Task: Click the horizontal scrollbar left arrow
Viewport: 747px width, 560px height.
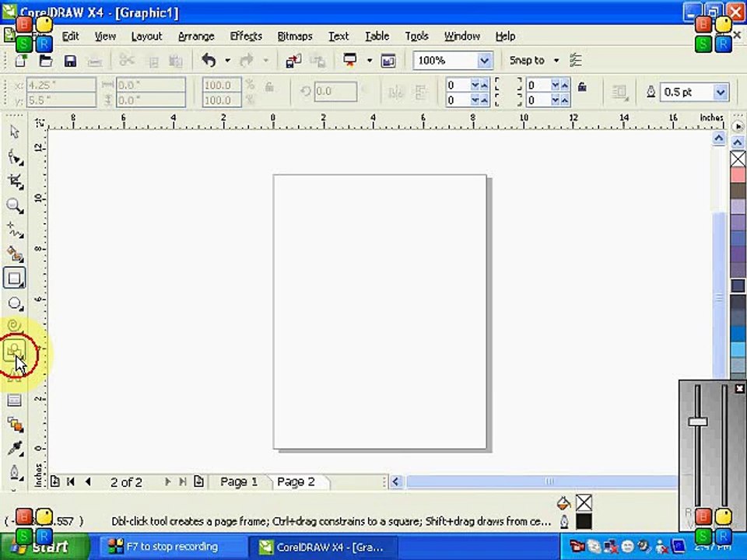Action: click(x=395, y=482)
